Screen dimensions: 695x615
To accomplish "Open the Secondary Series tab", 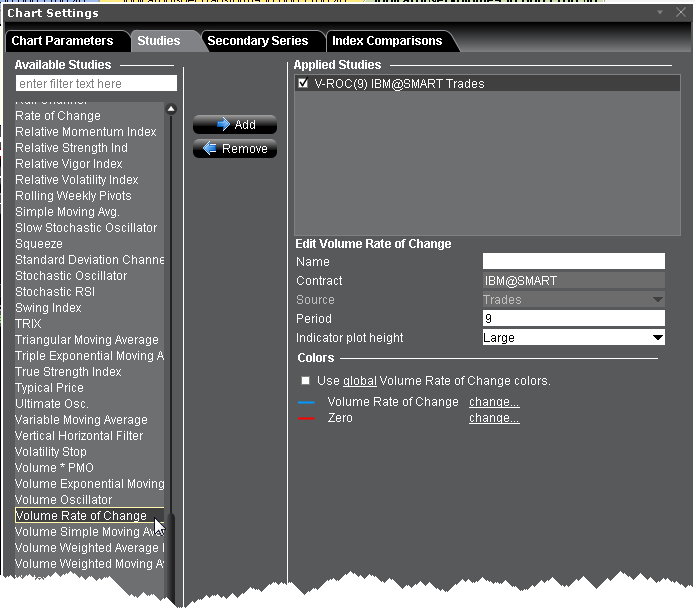I will 257,41.
